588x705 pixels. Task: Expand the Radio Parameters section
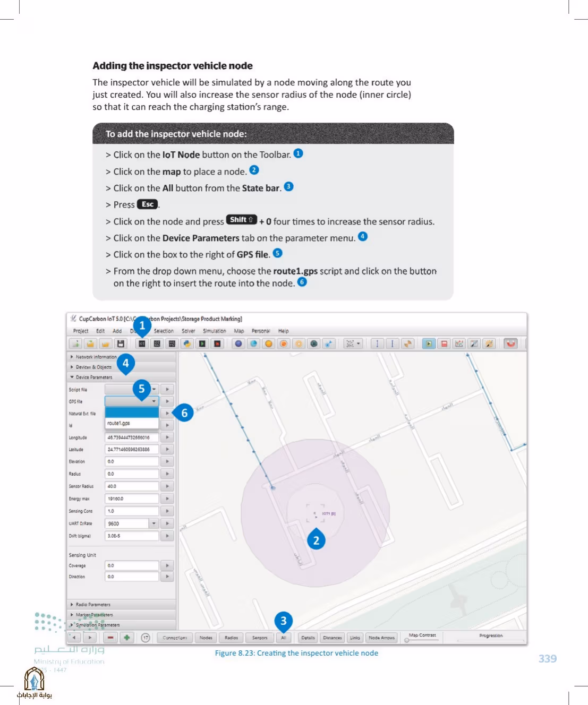click(122, 604)
